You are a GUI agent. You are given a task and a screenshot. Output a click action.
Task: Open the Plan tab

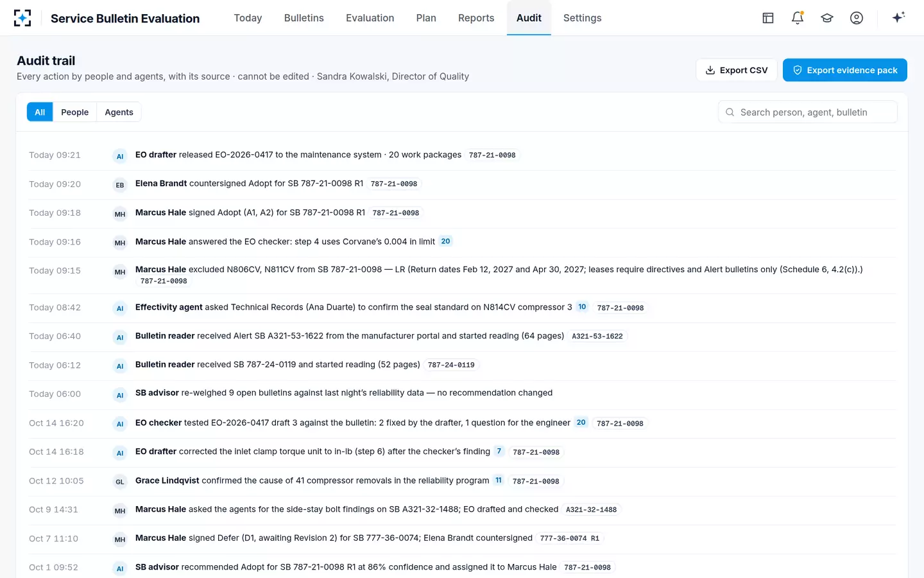(426, 18)
